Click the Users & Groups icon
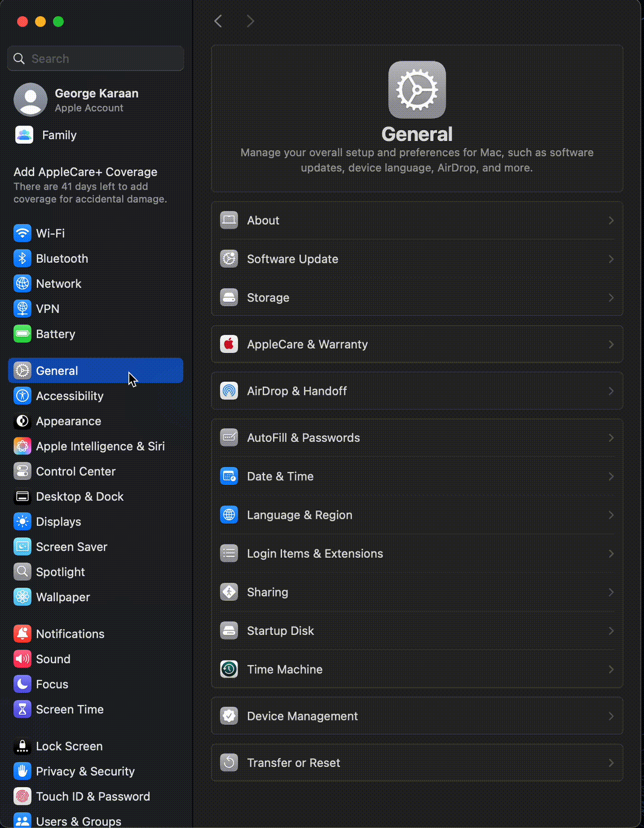 [22, 820]
